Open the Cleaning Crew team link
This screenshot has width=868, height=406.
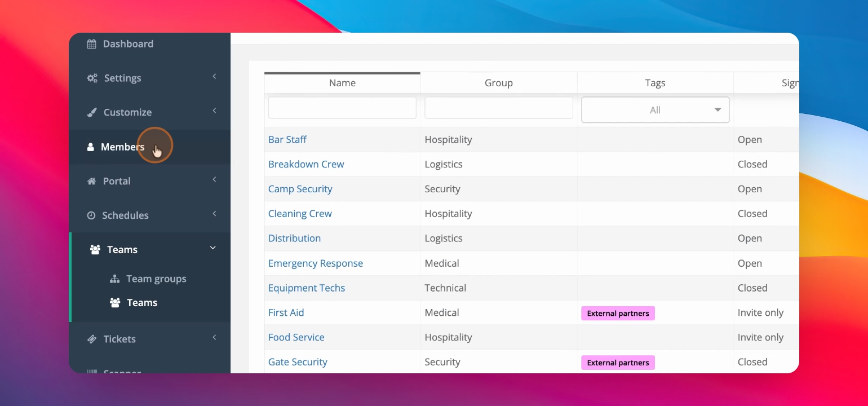coord(300,214)
